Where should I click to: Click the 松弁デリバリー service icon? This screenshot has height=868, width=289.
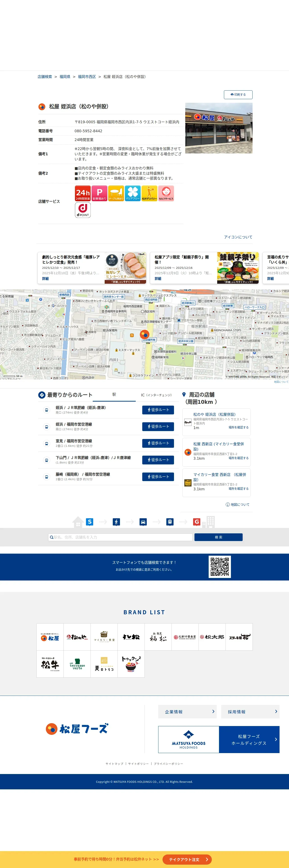pos(149,193)
